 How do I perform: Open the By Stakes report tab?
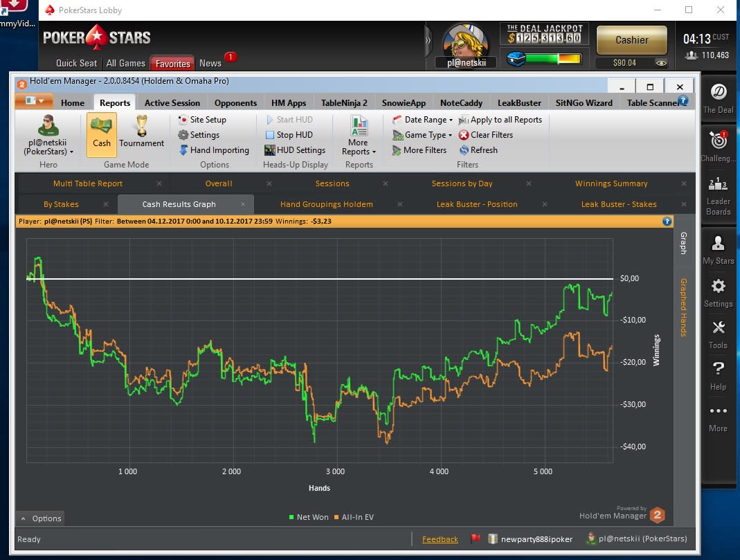pos(61,204)
